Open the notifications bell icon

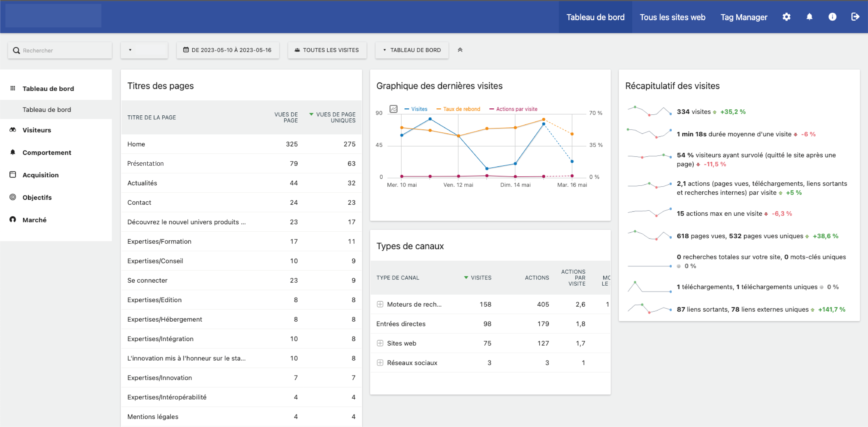809,17
